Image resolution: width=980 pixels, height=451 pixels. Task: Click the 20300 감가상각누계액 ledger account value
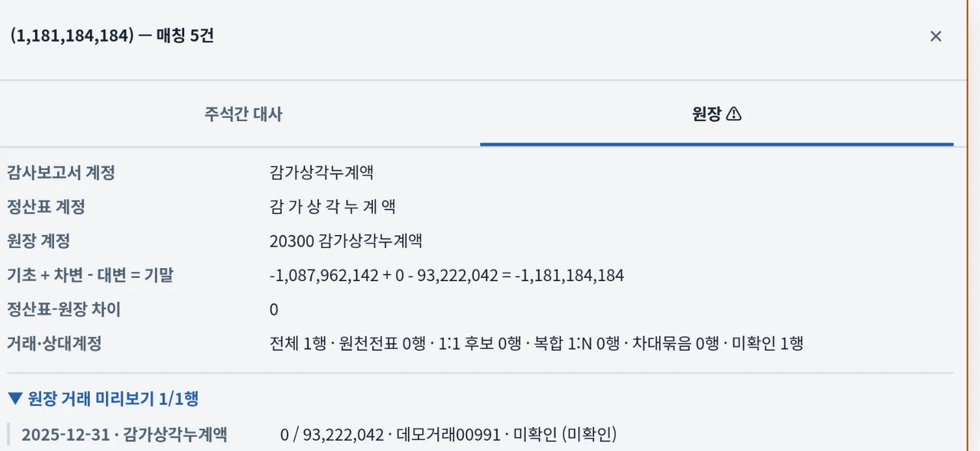(346, 241)
